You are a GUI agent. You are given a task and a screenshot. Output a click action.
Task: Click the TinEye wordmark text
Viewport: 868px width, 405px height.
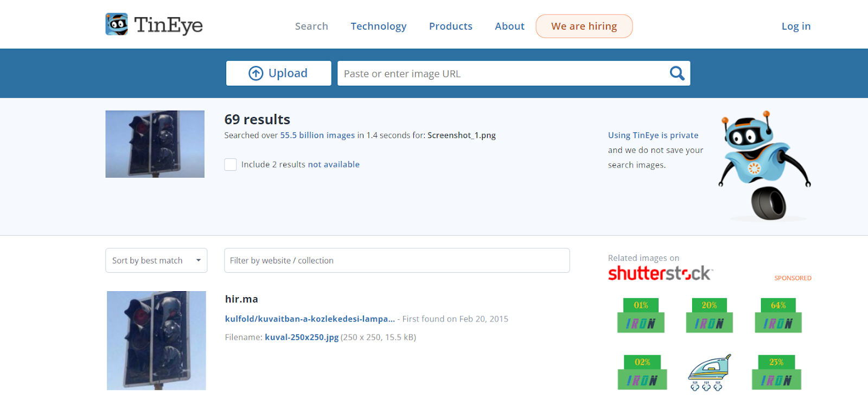pos(168,25)
